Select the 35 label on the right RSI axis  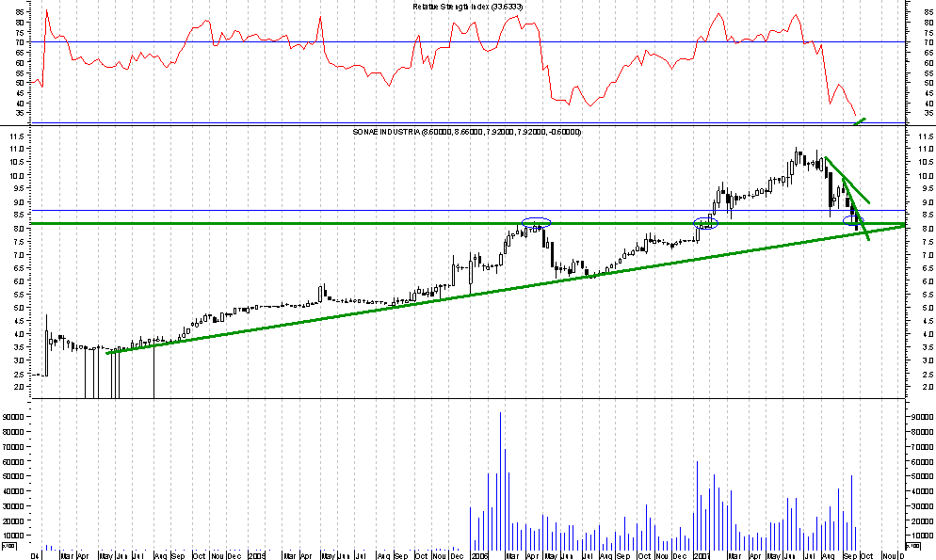click(x=928, y=113)
